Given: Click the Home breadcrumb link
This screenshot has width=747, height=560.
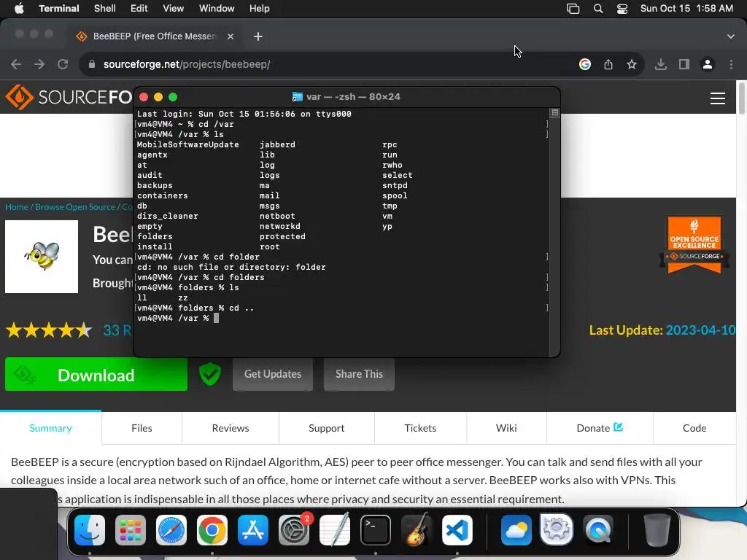Looking at the screenshot, I should click(17, 206).
